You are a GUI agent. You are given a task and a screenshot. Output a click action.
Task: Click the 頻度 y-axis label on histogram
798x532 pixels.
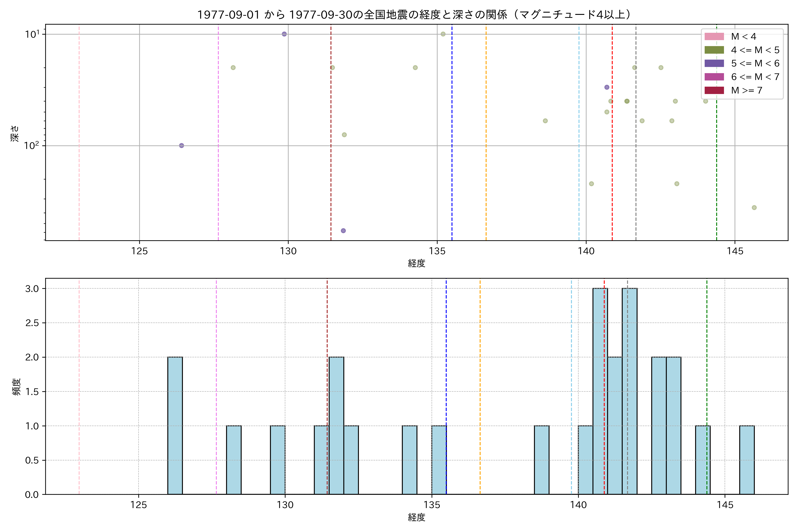pos(16,387)
